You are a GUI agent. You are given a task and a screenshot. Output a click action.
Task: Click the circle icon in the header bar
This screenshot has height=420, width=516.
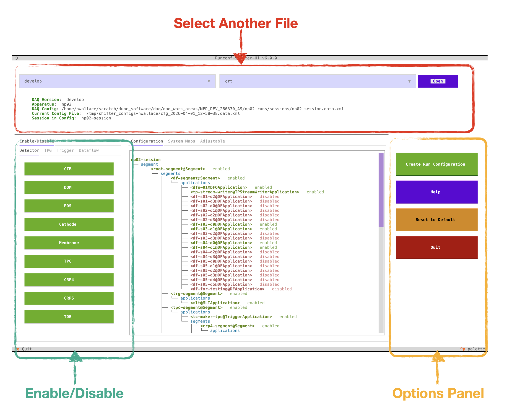16,58
